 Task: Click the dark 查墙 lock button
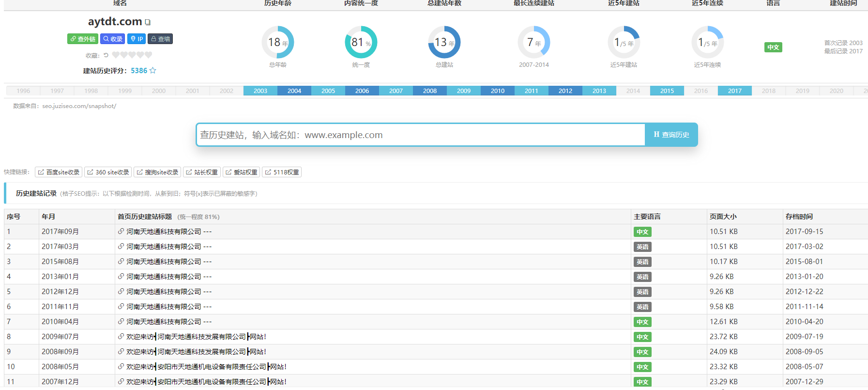tap(160, 39)
